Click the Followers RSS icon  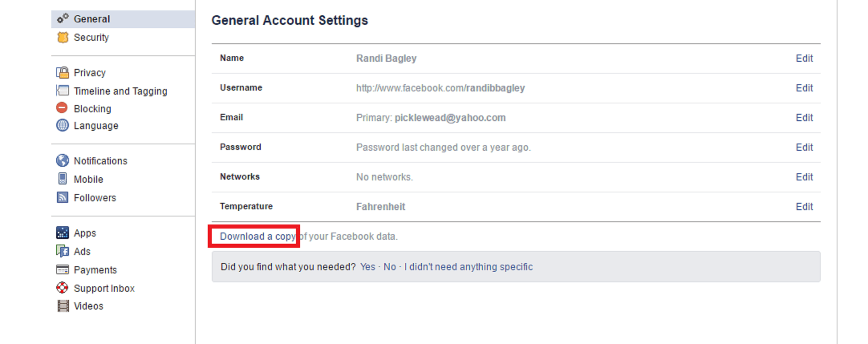pyautogui.click(x=63, y=197)
